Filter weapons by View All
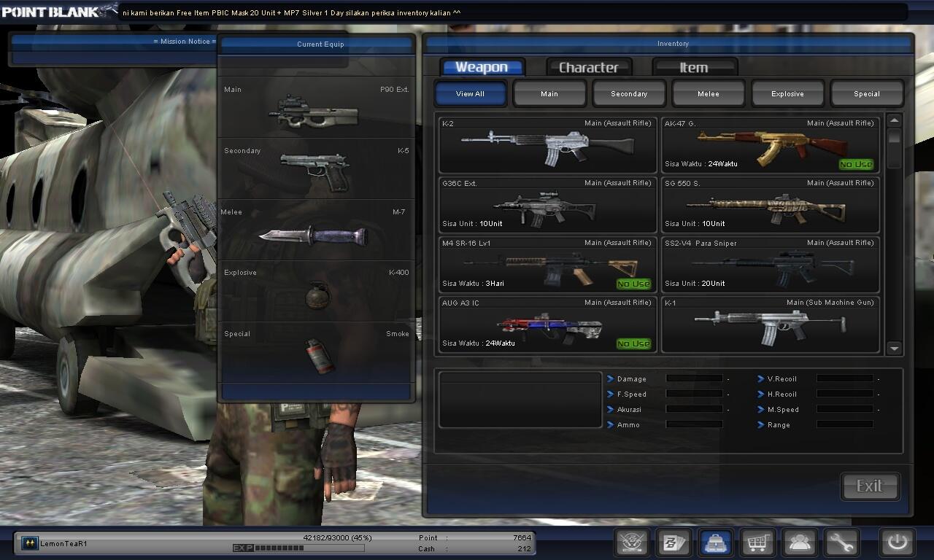 470,93
